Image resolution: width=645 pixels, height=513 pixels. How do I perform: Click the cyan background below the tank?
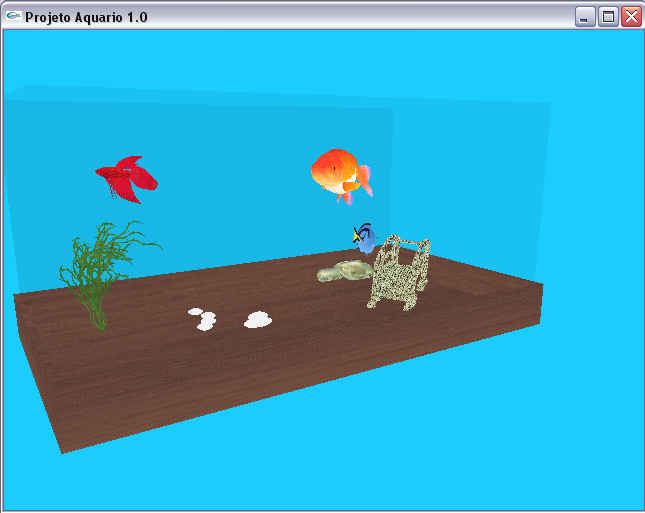pos(400,470)
